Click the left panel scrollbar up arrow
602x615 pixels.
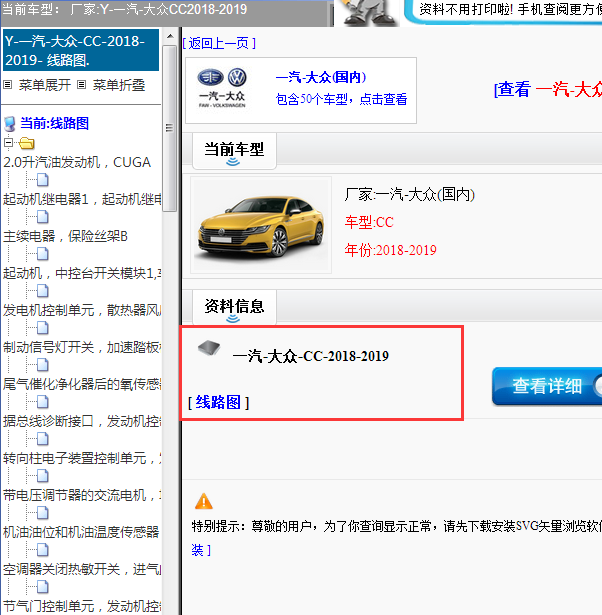click(x=170, y=36)
